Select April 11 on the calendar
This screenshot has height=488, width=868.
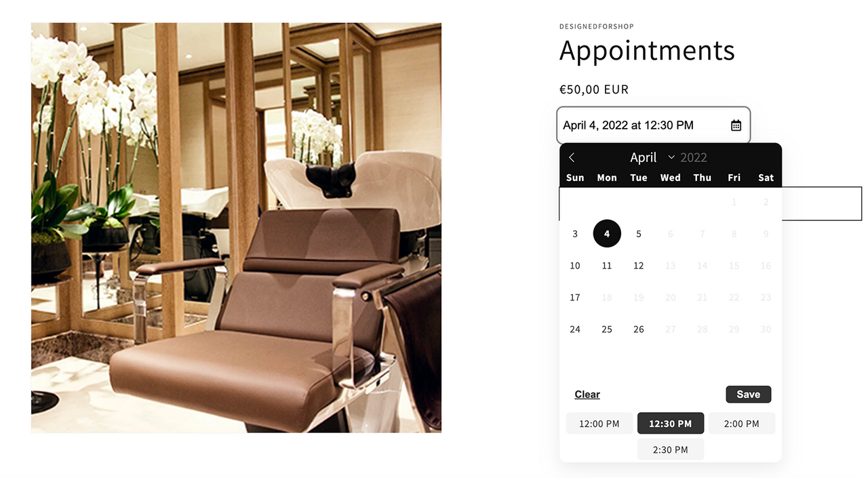(607, 266)
